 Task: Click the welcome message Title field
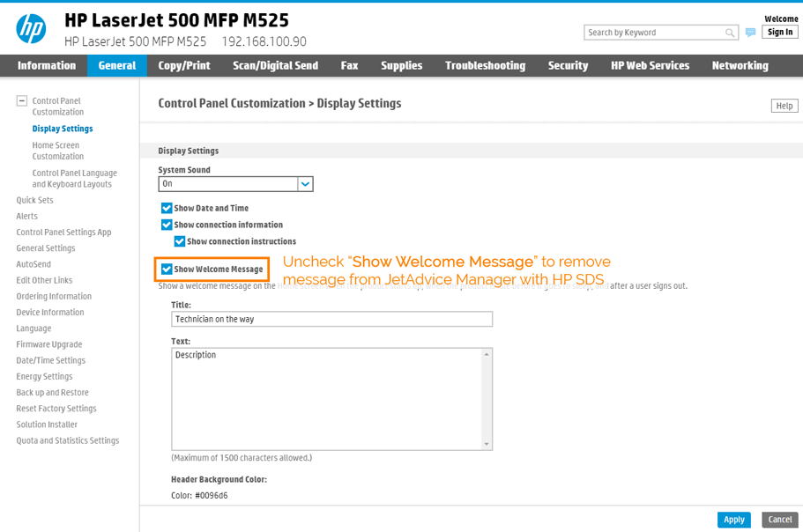tap(331, 319)
